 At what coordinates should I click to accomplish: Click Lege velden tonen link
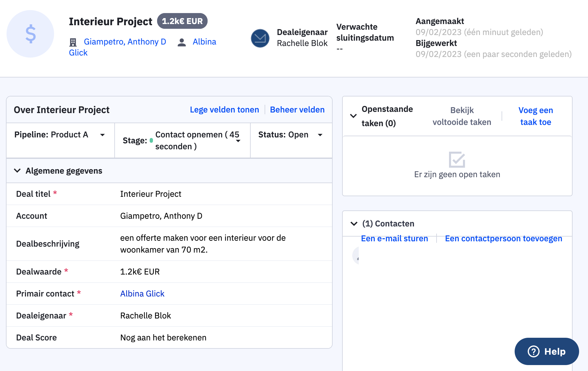coord(224,110)
